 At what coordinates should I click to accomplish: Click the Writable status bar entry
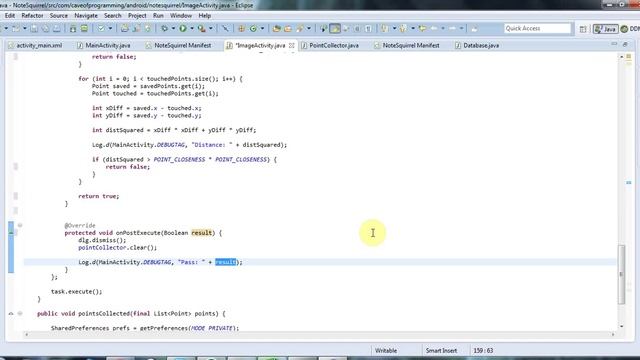click(x=386, y=350)
